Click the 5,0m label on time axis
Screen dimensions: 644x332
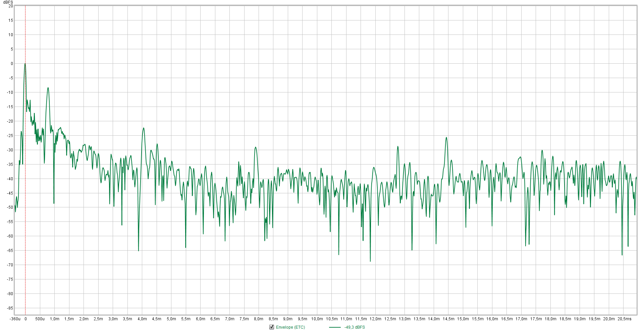tap(171, 319)
